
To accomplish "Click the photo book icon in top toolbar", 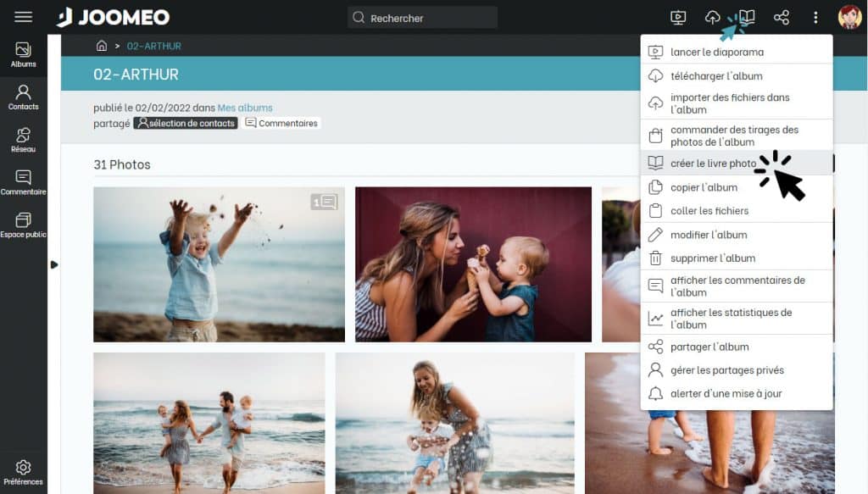I will [x=747, y=17].
